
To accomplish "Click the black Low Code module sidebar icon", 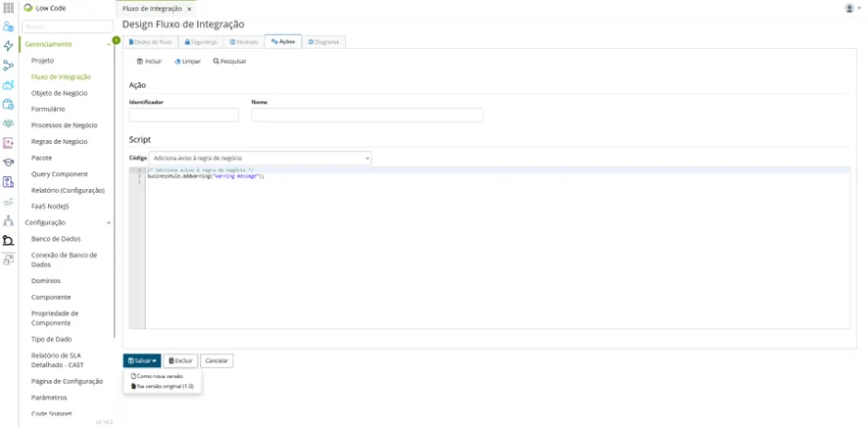I will pos(8,240).
